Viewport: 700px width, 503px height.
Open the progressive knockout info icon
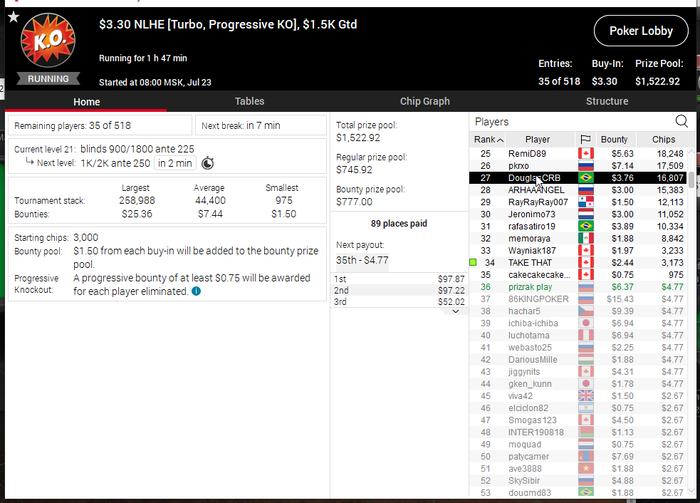pos(196,291)
